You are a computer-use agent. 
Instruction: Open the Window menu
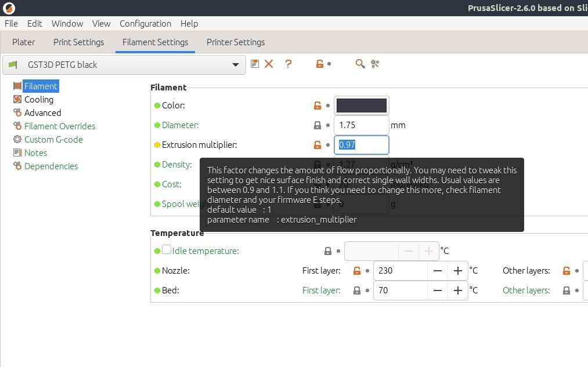[67, 24]
